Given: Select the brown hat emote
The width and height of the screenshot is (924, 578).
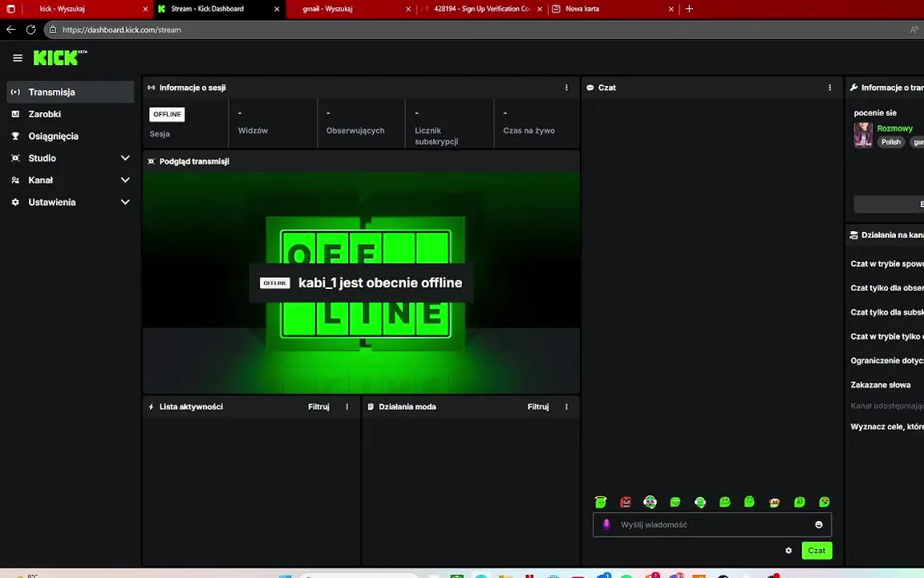Looking at the screenshot, I should coord(774,502).
